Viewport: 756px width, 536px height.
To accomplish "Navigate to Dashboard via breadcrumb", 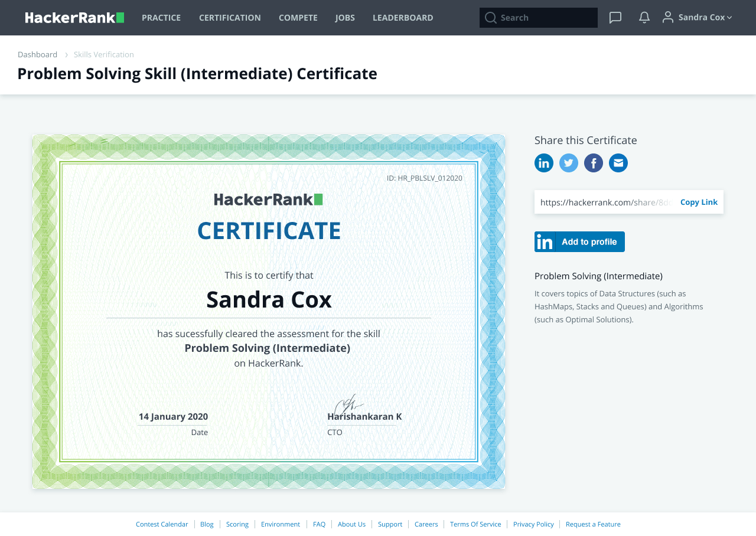I will click(x=37, y=54).
